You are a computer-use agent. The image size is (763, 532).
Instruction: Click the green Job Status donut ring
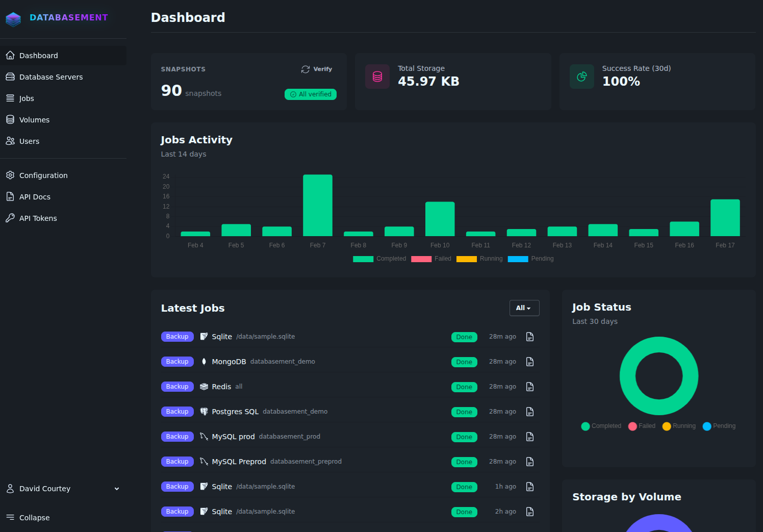[x=659, y=345]
